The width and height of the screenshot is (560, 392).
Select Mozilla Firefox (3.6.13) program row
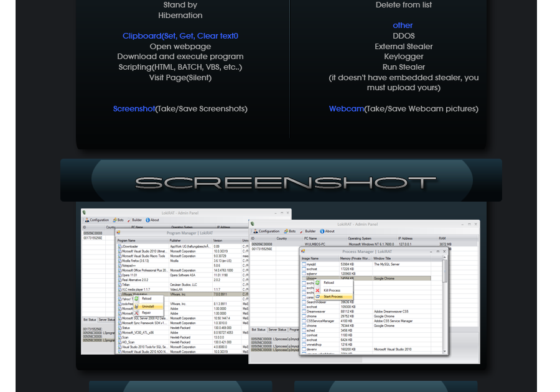[x=182, y=261]
